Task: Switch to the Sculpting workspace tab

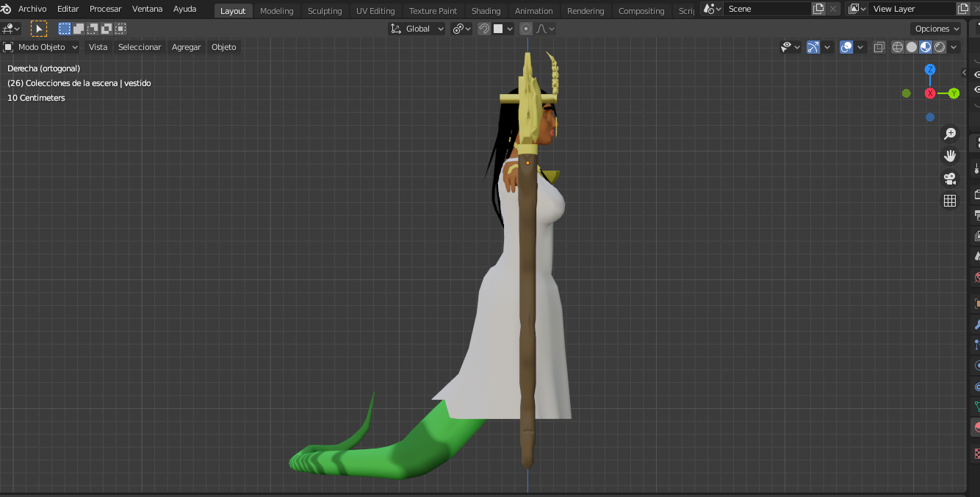Action: (x=325, y=11)
